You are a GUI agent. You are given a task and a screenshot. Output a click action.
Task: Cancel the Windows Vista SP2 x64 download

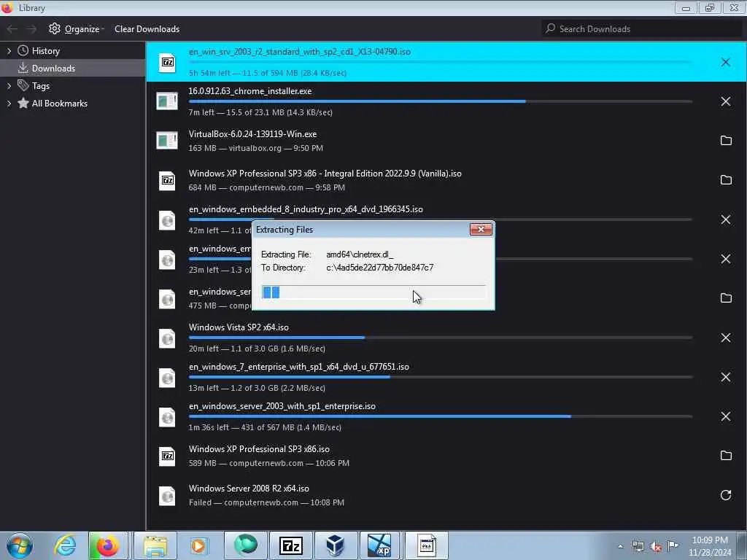(x=725, y=338)
